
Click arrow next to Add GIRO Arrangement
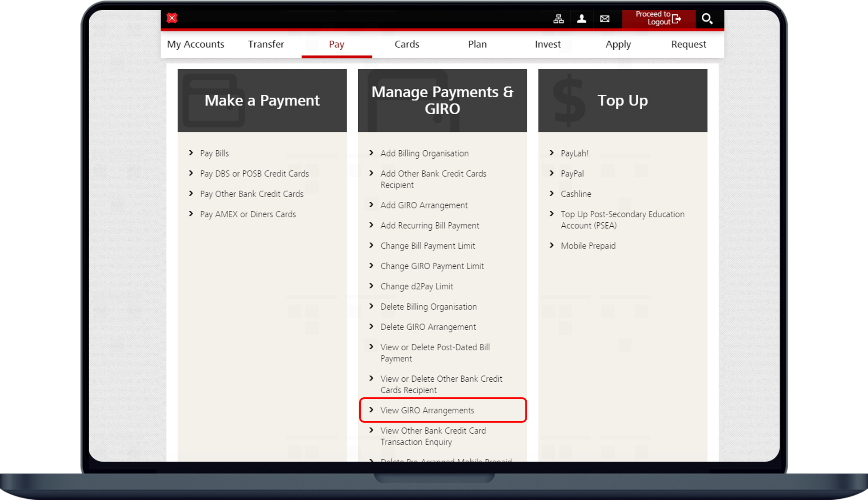pos(372,204)
